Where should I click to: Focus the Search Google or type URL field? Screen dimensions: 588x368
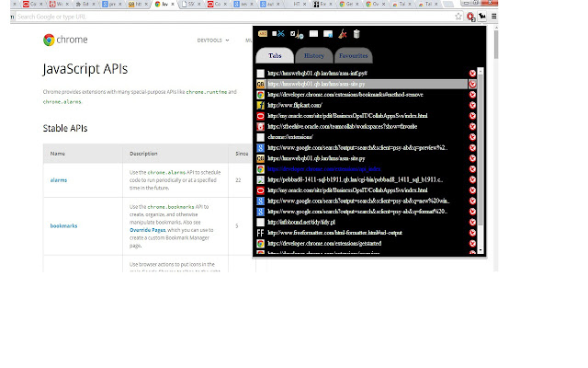pos(234,17)
